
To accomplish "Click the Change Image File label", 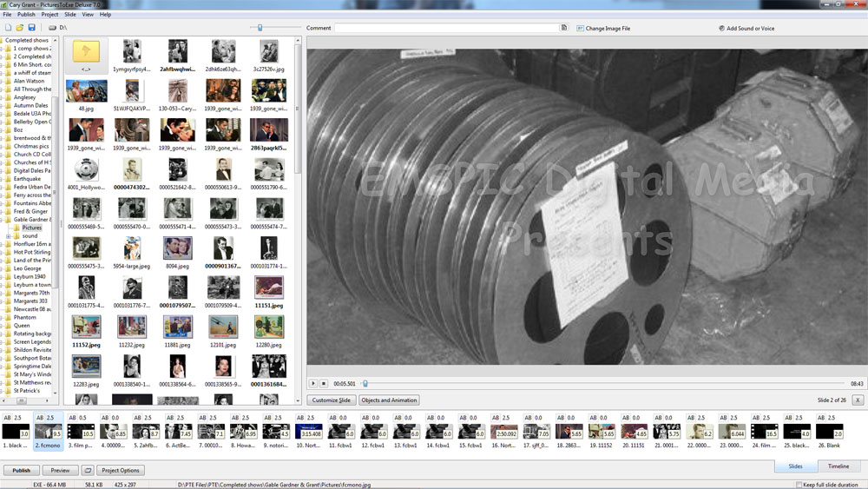I will [608, 29].
